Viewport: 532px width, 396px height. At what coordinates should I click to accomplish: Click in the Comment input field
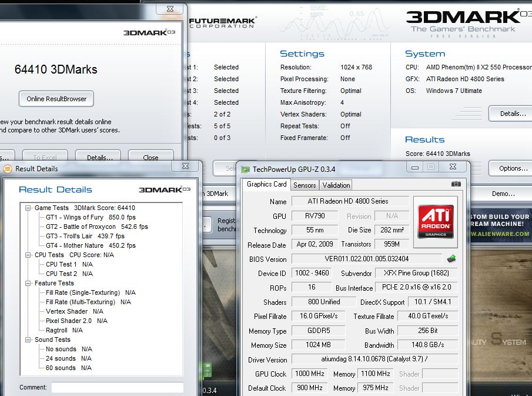point(118,387)
